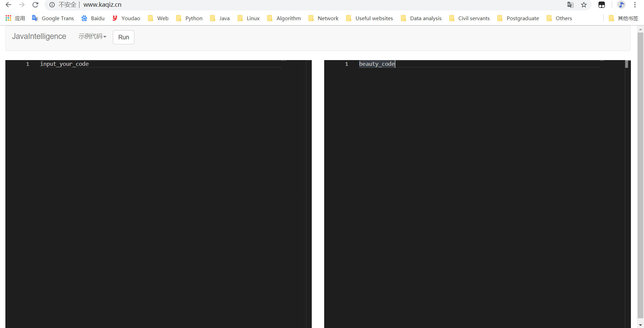Bookmark this page with the star icon

click(x=584, y=5)
